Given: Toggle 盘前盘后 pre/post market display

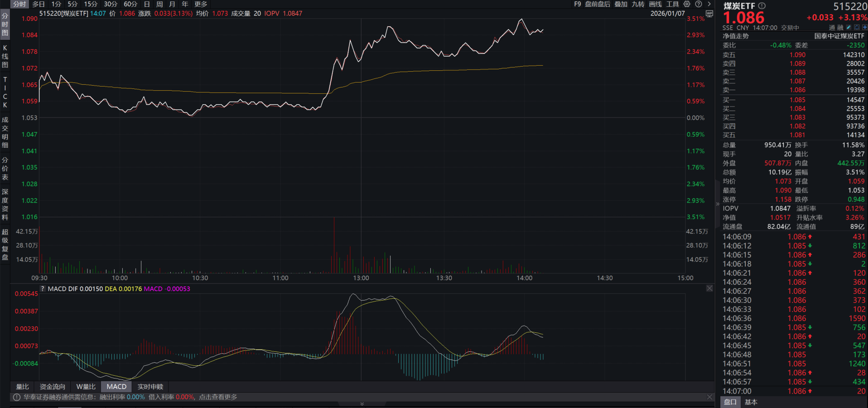Looking at the screenshot, I should pyautogui.click(x=598, y=4).
